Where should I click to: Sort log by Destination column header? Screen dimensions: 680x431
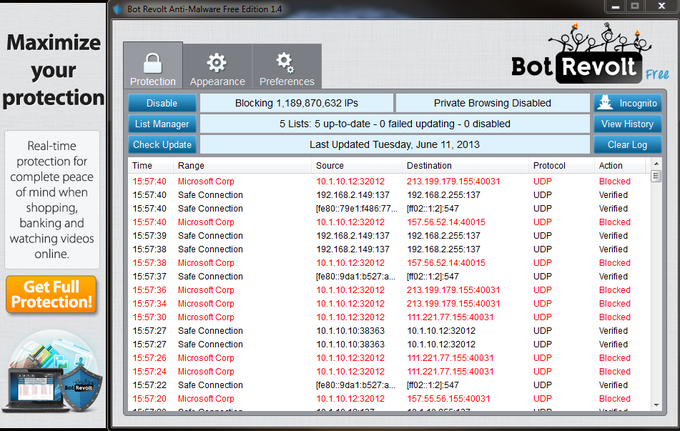click(x=429, y=166)
